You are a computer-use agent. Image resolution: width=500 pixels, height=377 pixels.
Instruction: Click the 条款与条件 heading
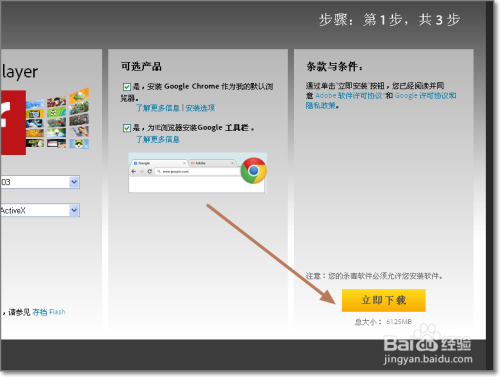click(x=334, y=66)
